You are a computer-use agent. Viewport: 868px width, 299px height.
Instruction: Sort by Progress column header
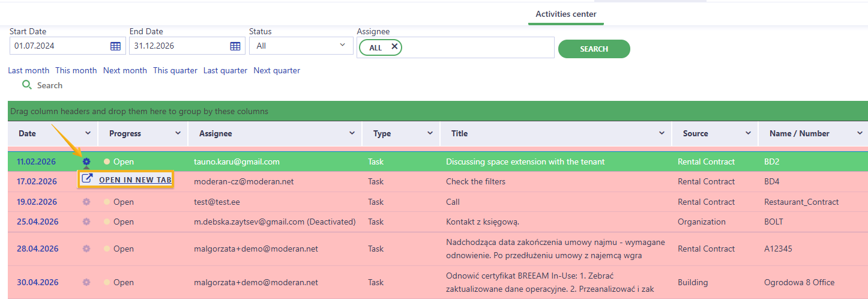[x=125, y=133]
